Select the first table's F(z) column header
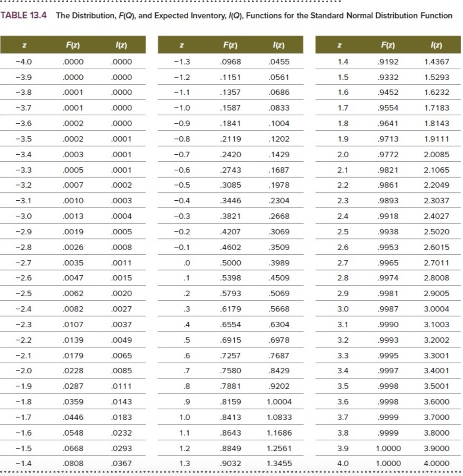This screenshot has height=476, width=463. tap(73, 45)
